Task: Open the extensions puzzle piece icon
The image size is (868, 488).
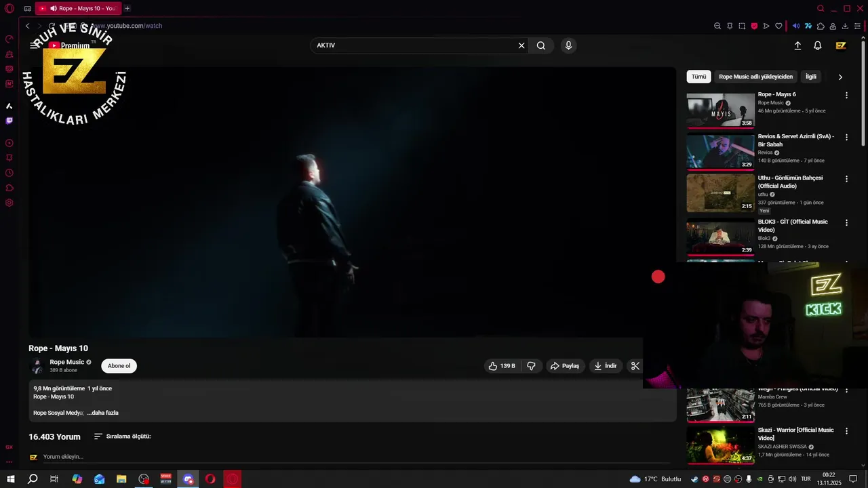Action: (x=821, y=26)
